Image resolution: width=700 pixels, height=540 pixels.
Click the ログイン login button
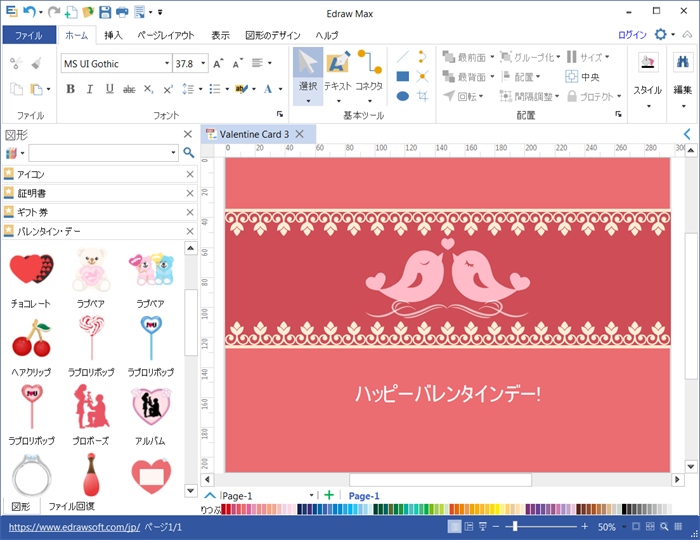tap(632, 35)
